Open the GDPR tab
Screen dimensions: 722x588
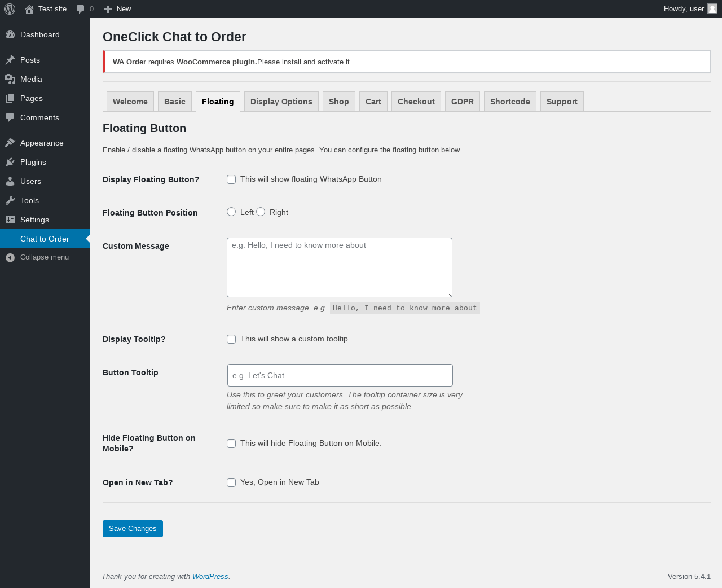(463, 102)
